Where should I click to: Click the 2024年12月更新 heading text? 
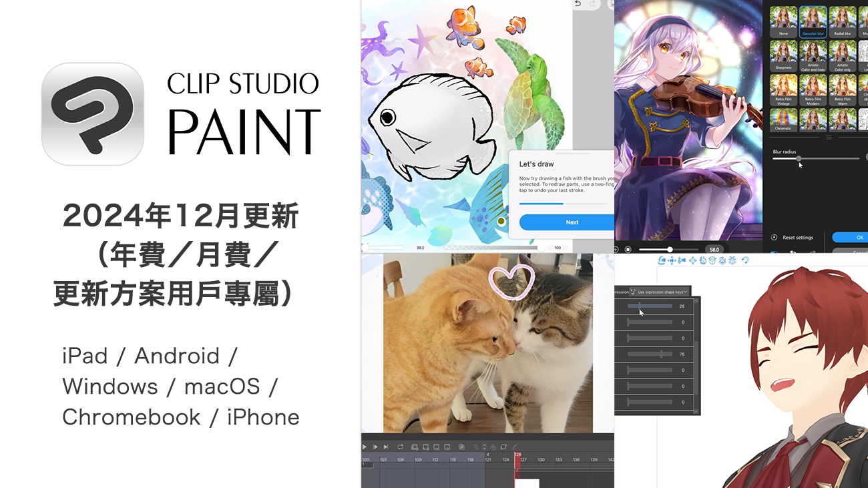tap(180, 216)
